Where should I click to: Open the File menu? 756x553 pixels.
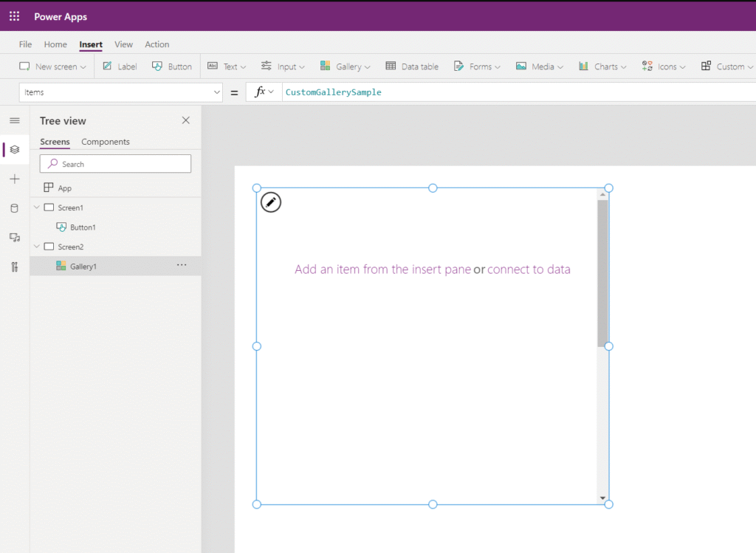point(26,44)
